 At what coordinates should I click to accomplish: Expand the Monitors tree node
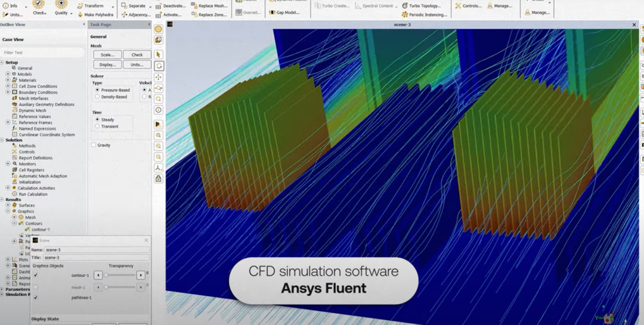pyautogui.click(x=8, y=163)
